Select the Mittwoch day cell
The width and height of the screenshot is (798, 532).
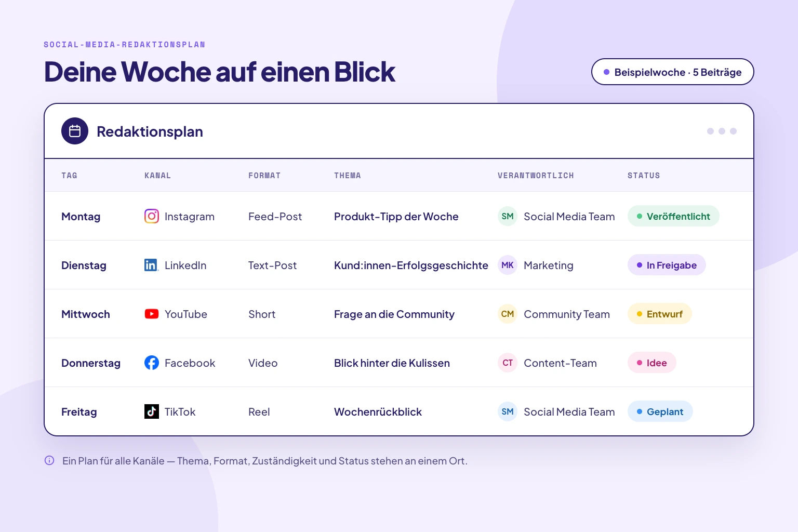coord(86,314)
